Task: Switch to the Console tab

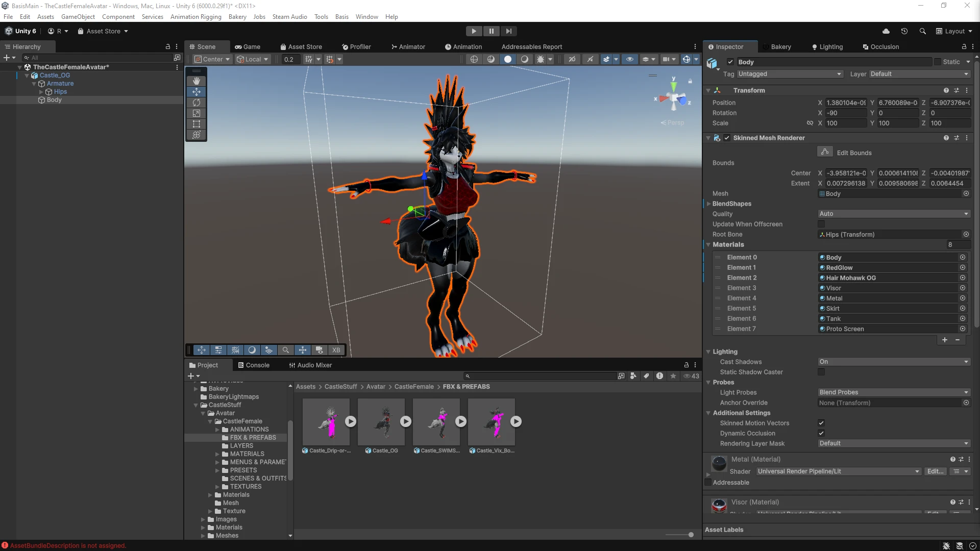Action: pyautogui.click(x=254, y=365)
